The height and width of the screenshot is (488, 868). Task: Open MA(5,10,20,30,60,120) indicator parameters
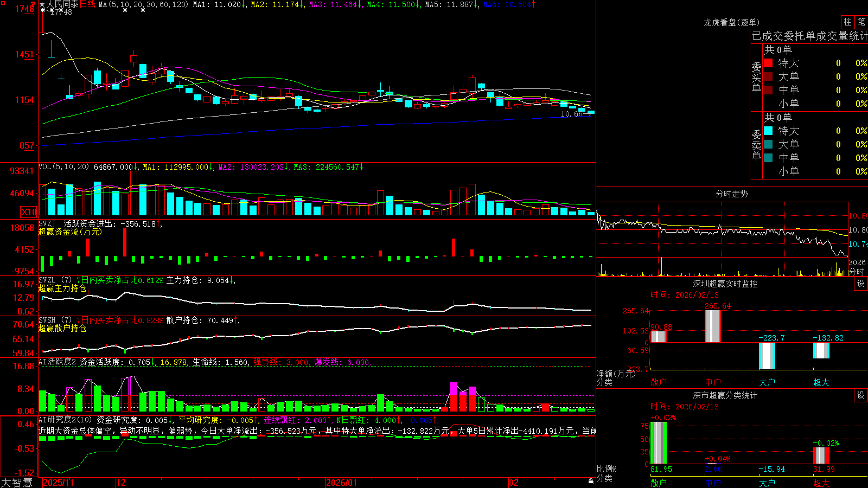pyautogui.click(x=143, y=4)
